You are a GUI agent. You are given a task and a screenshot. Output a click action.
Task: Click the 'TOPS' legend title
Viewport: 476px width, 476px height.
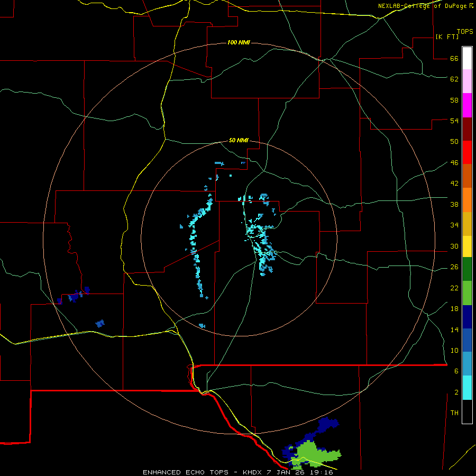click(x=465, y=32)
